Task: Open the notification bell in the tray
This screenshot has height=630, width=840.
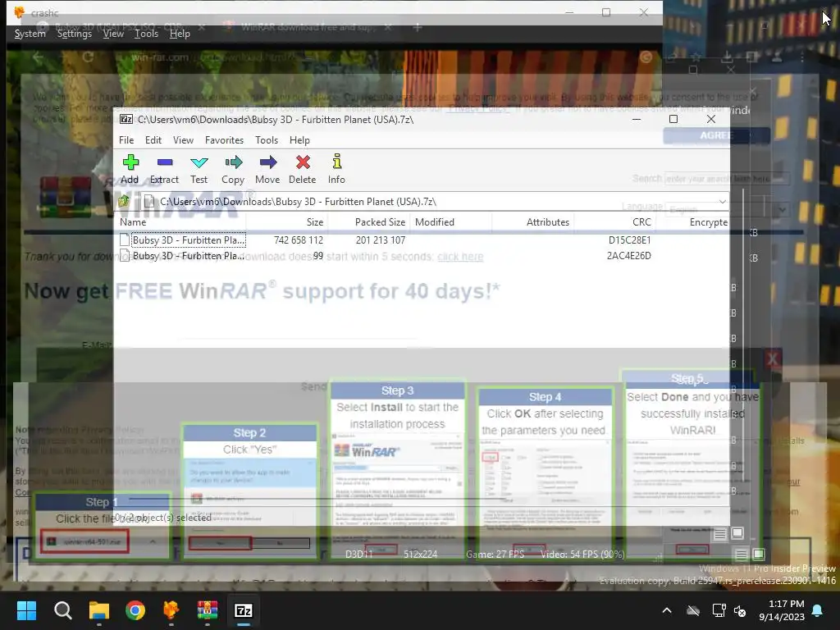Action: pos(818,610)
